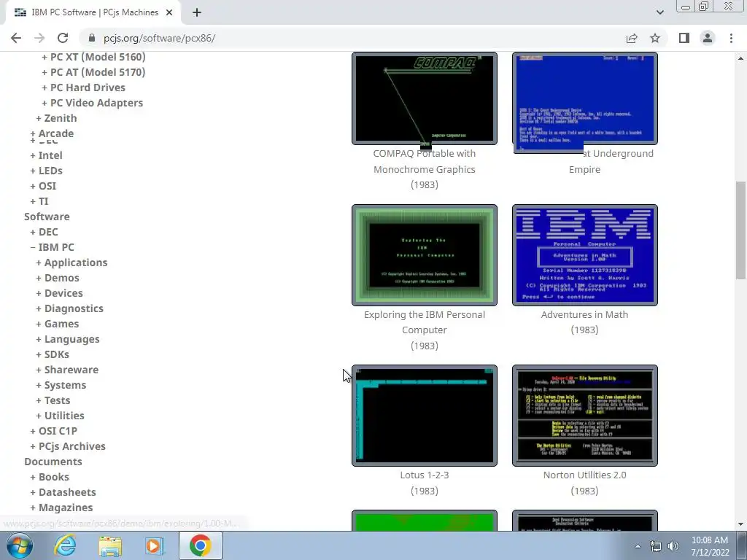Show hidden system tray icons
The image size is (747, 560).
(638, 546)
